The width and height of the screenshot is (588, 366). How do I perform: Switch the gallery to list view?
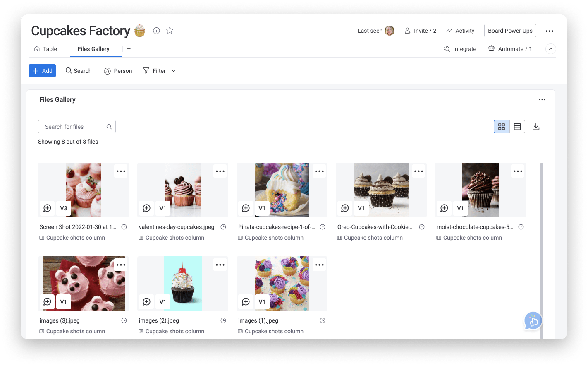tap(517, 127)
